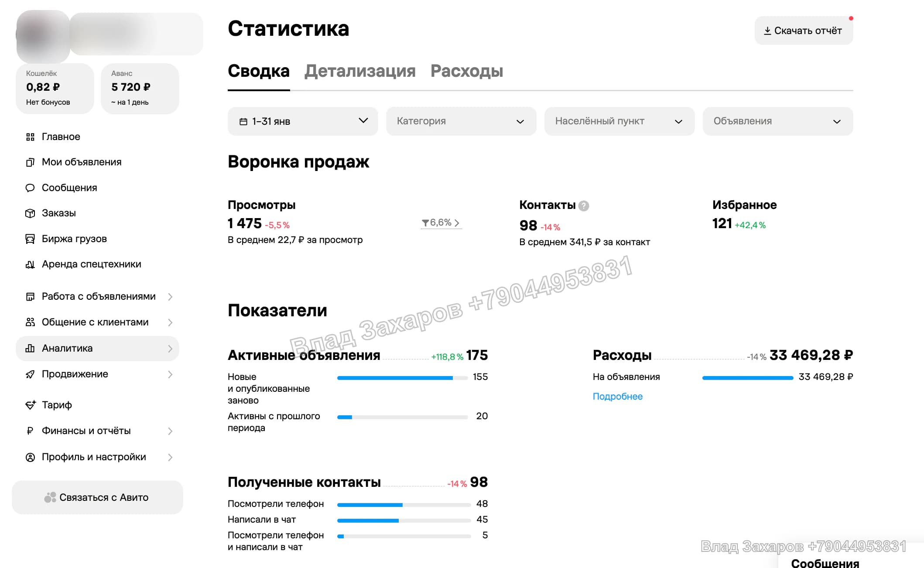924x568 pixels.
Task: Click the Тариф diamond icon
Action: [30, 405]
